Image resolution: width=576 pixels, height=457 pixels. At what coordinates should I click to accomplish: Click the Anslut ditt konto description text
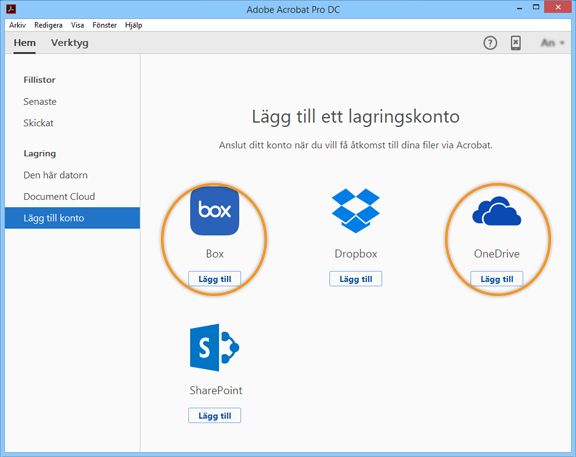pos(356,145)
